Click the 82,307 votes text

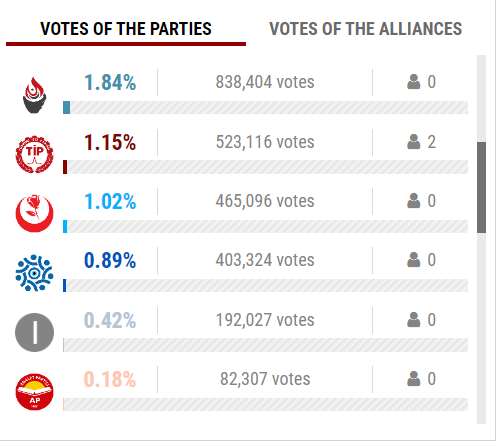click(265, 379)
